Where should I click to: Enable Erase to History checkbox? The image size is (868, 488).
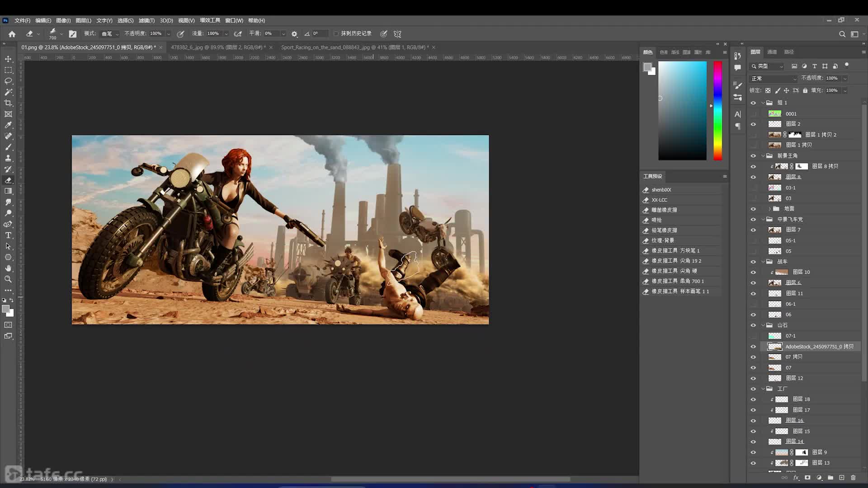coord(336,34)
